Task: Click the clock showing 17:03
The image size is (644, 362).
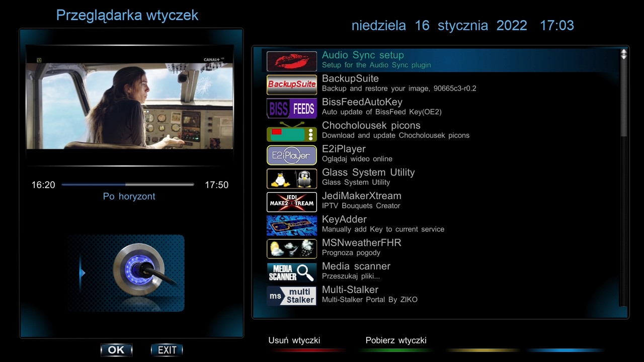Action: click(x=556, y=26)
